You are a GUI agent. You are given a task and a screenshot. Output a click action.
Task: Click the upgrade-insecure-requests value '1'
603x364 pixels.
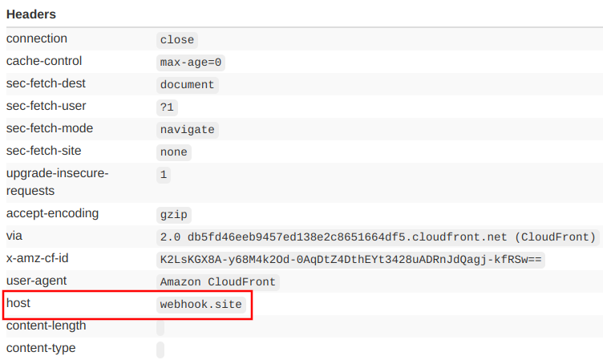pyautogui.click(x=164, y=175)
